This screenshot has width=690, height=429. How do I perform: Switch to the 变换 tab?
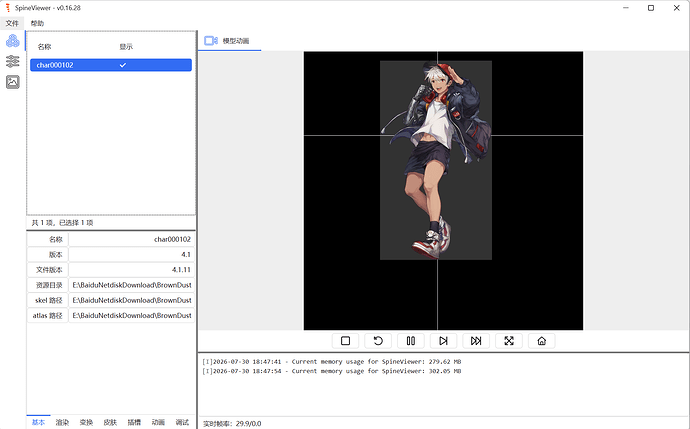tap(86, 422)
